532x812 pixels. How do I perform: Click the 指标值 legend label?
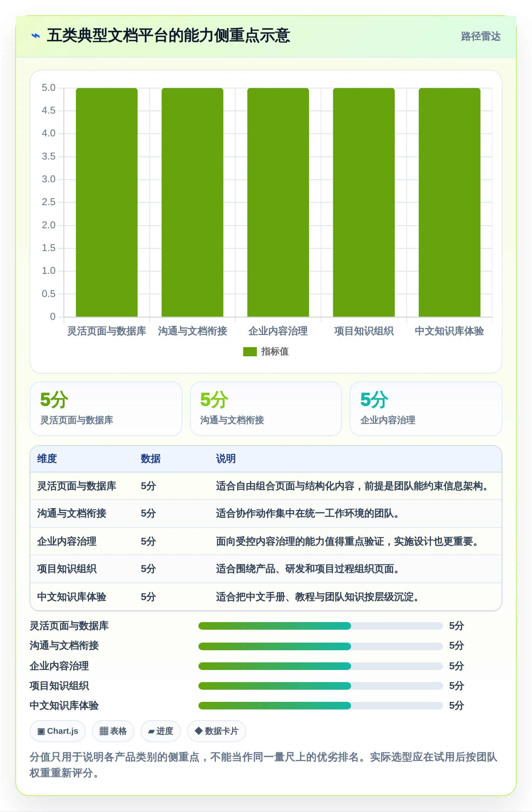(x=275, y=352)
